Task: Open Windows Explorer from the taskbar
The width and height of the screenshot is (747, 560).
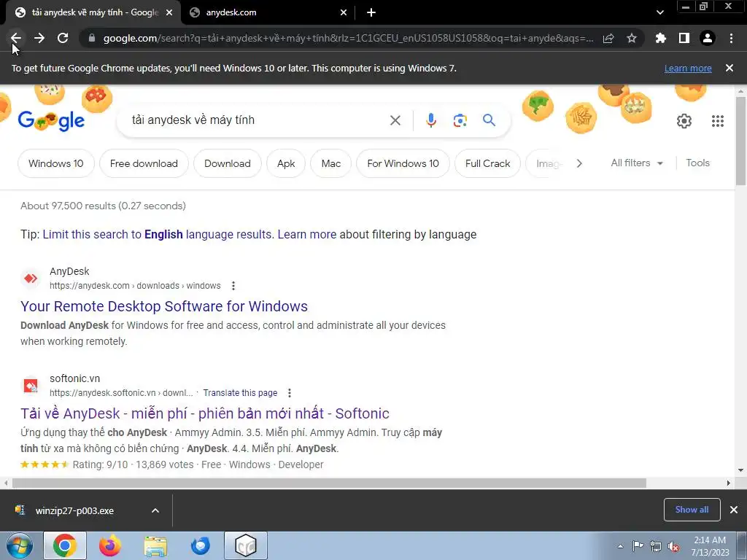Action: (x=155, y=545)
